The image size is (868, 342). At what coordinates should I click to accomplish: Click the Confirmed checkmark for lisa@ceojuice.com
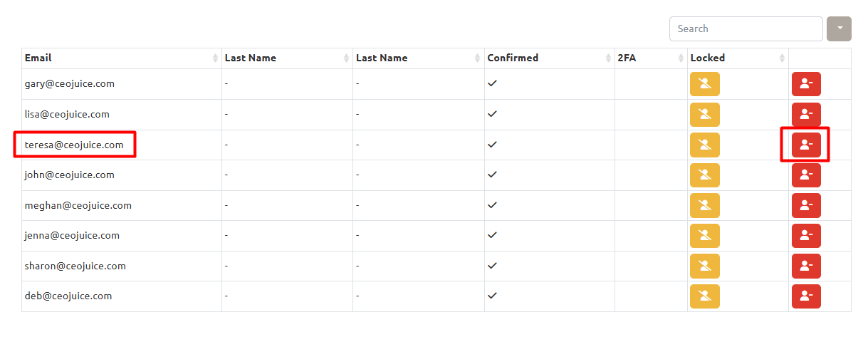pos(492,114)
